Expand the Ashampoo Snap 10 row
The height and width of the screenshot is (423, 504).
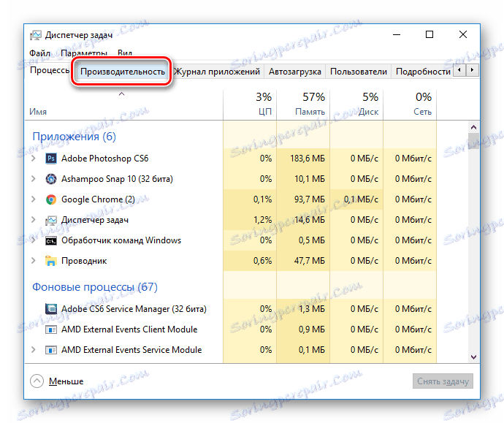[34, 179]
